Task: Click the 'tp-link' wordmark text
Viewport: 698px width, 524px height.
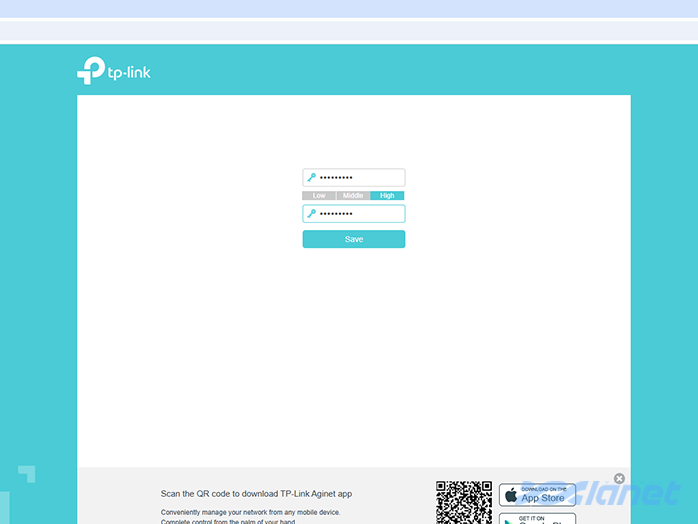Action: pos(130,72)
